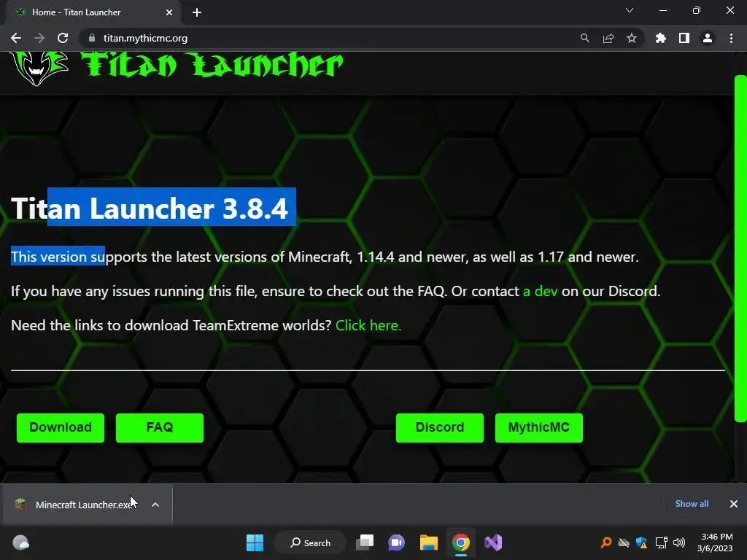Show all downloads

pos(692,504)
